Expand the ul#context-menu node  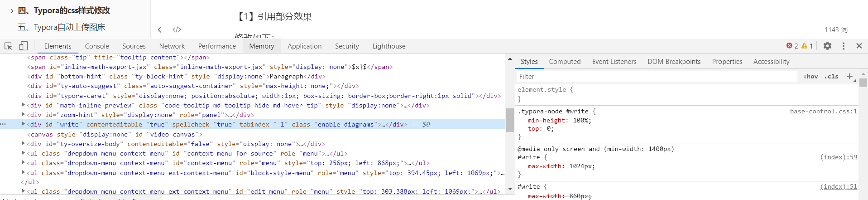point(23,162)
